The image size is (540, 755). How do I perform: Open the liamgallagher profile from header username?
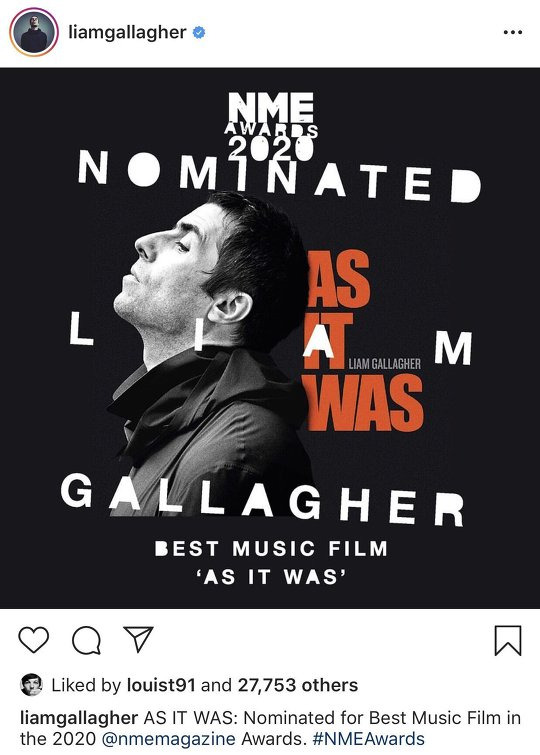127,33
